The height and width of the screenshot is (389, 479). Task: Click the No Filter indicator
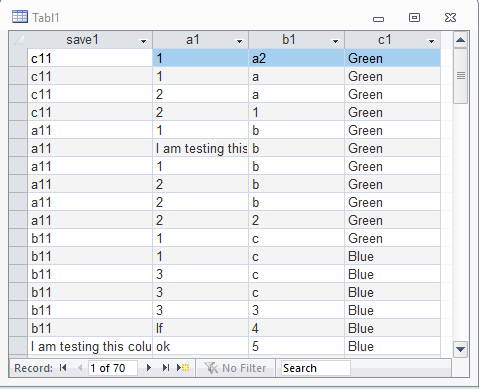pyautogui.click(x=235, y=368)
